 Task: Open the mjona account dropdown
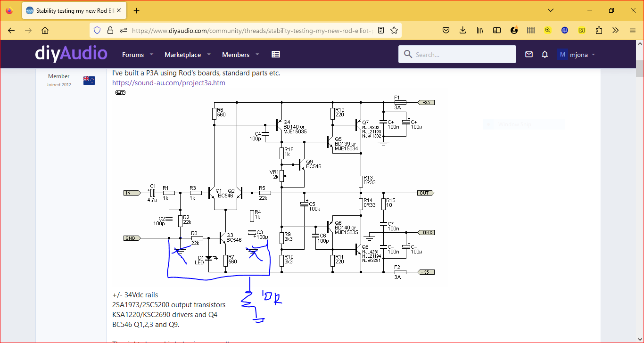click(576, 55)
